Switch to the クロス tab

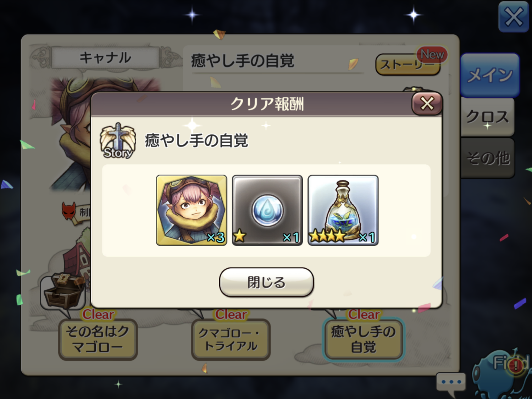488,117
